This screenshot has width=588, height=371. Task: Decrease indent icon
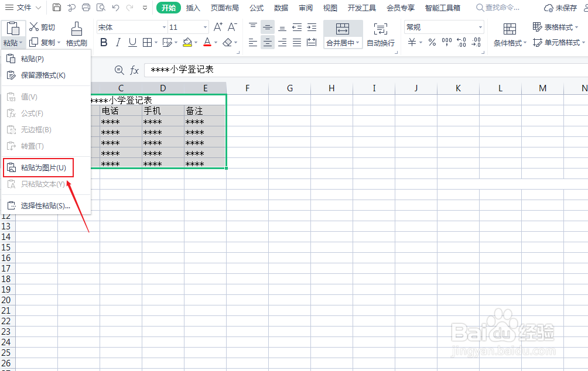[x=297, y=27]
